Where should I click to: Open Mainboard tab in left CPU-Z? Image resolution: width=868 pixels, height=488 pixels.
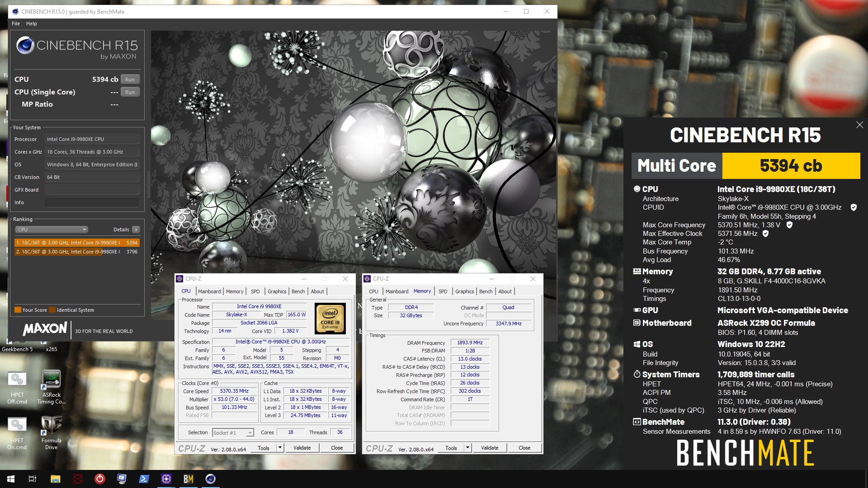point(209,291)
